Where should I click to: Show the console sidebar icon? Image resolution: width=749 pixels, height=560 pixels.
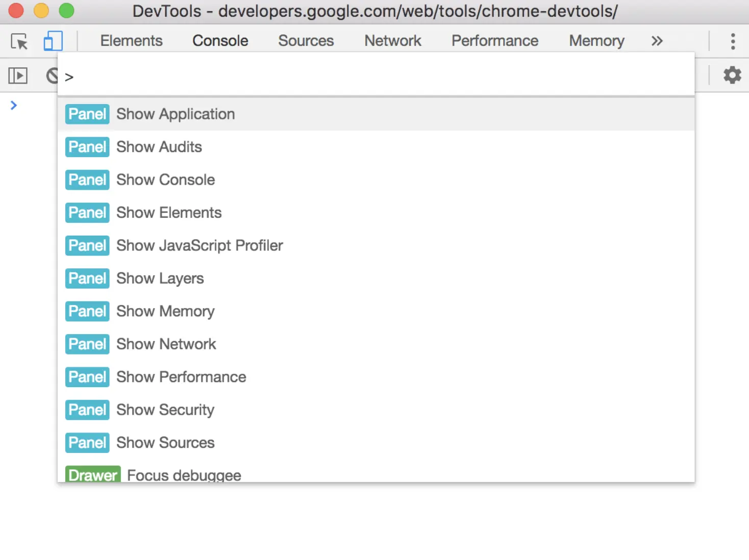click(18, 76)
